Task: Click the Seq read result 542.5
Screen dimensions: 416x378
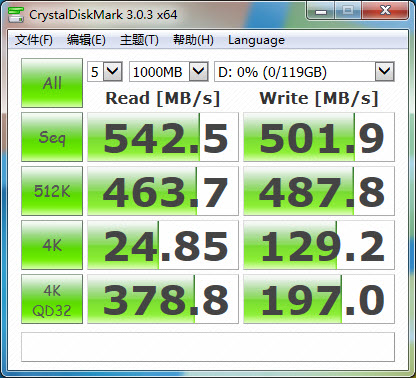Action: pyautogui.click(x=163, y=137)
